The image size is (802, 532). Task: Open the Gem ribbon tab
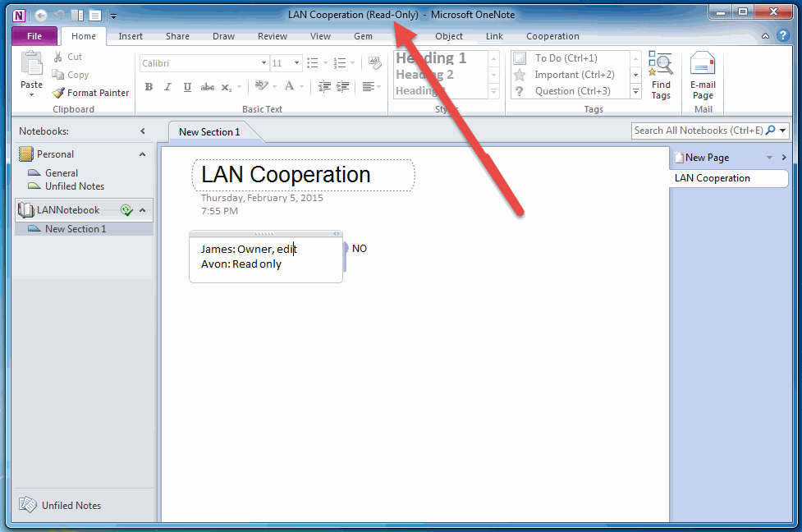363,36
